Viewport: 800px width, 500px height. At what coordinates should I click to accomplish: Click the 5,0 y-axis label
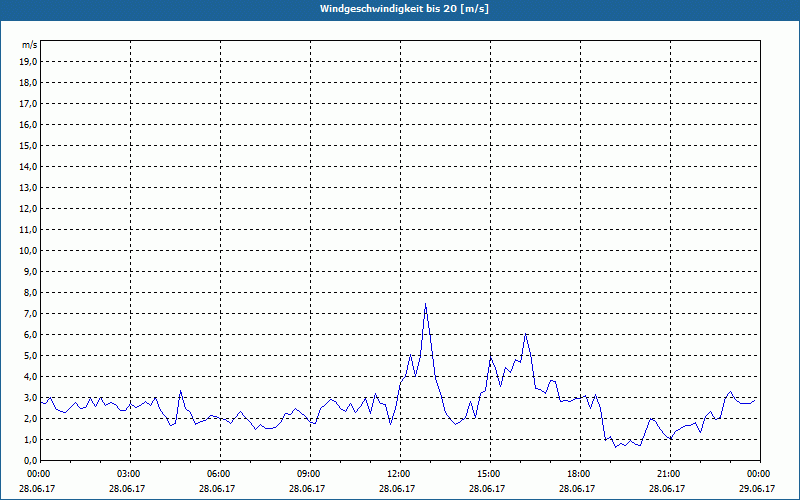[x=31, y=356]
